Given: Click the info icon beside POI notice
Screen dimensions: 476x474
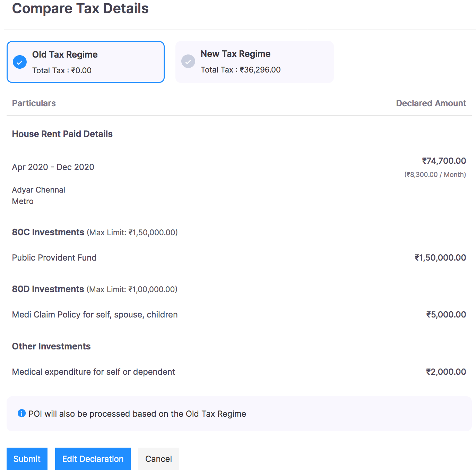Looking at the screenshot, I should [21, 413].
